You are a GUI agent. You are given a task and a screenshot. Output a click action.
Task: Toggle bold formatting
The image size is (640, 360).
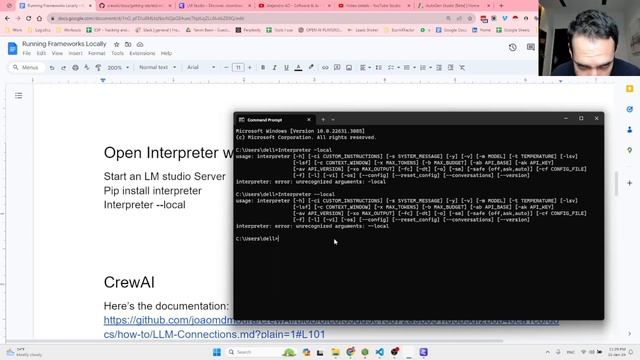click(263, 68)
